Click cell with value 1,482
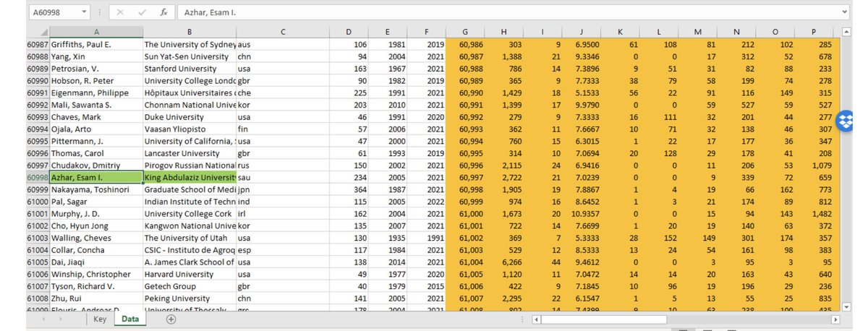 [x=813, y=213]
